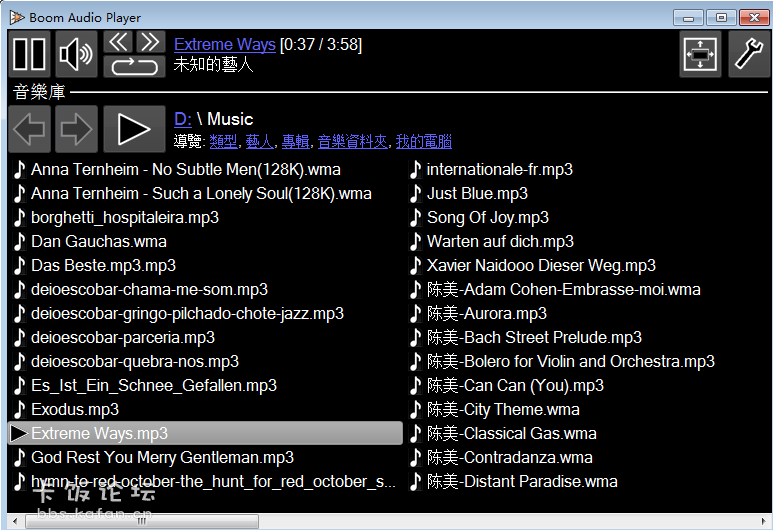Viewport: 773px width, 530px height.
Task: Click the library back arrow button
Action: 29,129
